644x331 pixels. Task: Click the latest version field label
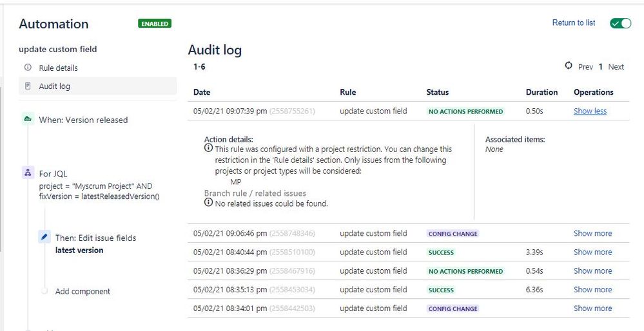[79, 251]
